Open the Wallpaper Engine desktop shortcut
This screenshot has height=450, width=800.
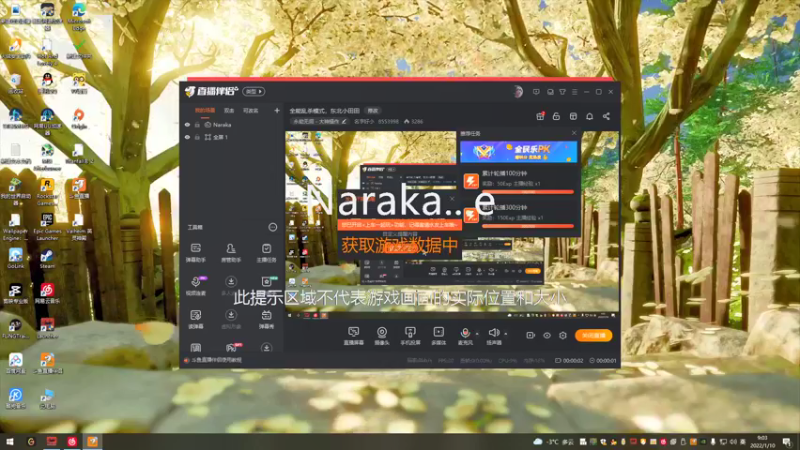pyautogui.click(x=15, y=227)
